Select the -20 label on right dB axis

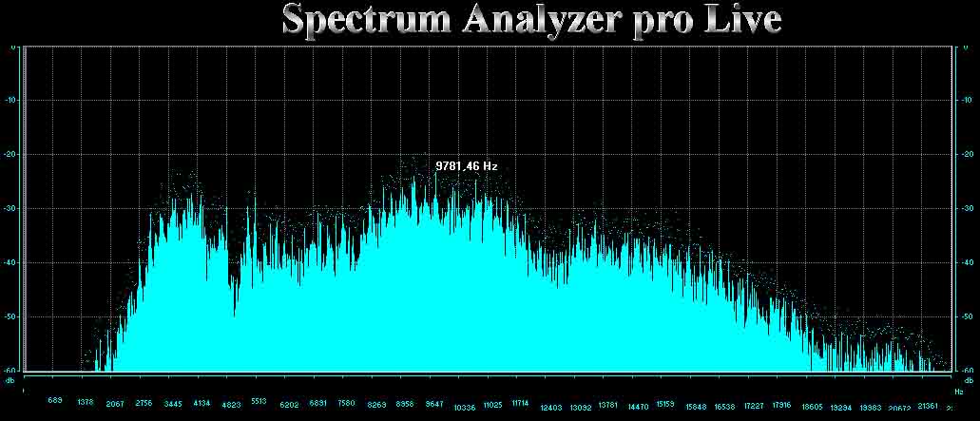(x=967, y=154)
